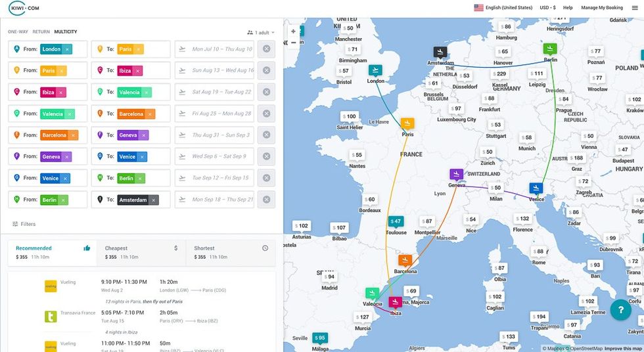Open the Filters panel
Image resolution: width=644 pixels, height=352 pixels.
click(x=24, y=224)
